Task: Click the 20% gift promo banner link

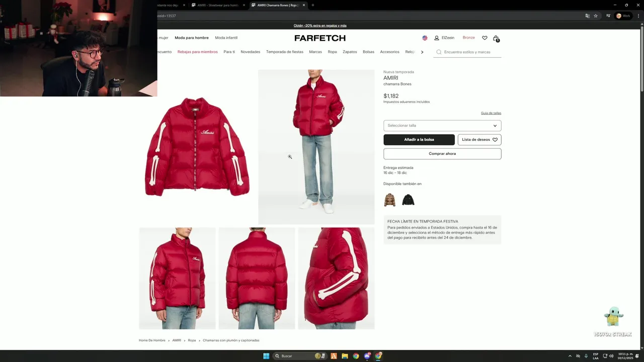Action: tap(320, 26)
